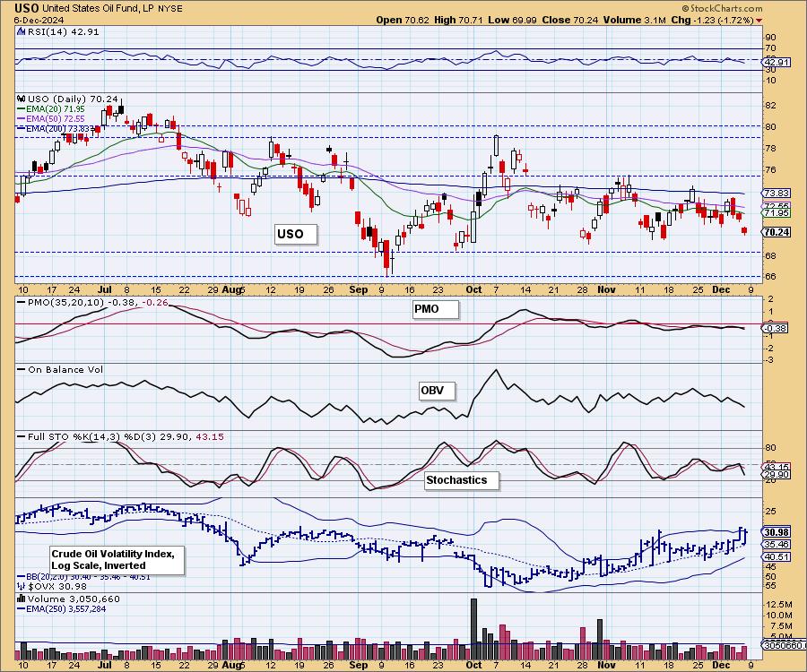This screenshot has height=672, width=807.
Task: Click the Volume 3,050,660 legend label
Action: click(74, 599)
